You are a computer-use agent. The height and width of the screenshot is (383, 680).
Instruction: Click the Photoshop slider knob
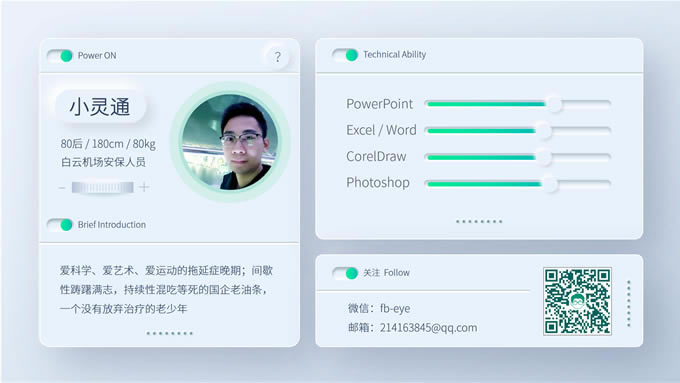point(549,184)
